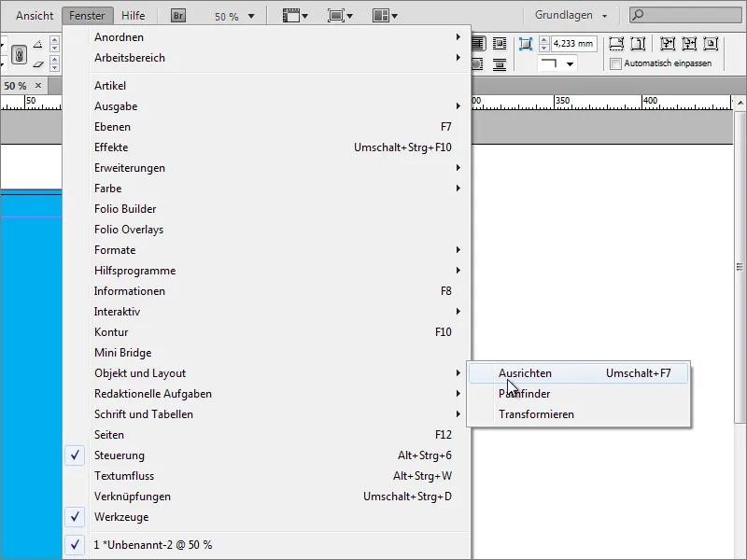Viewport: 747px width, 560px height.
Task: Open the Textumfluss panel
Action: (268, 476)
